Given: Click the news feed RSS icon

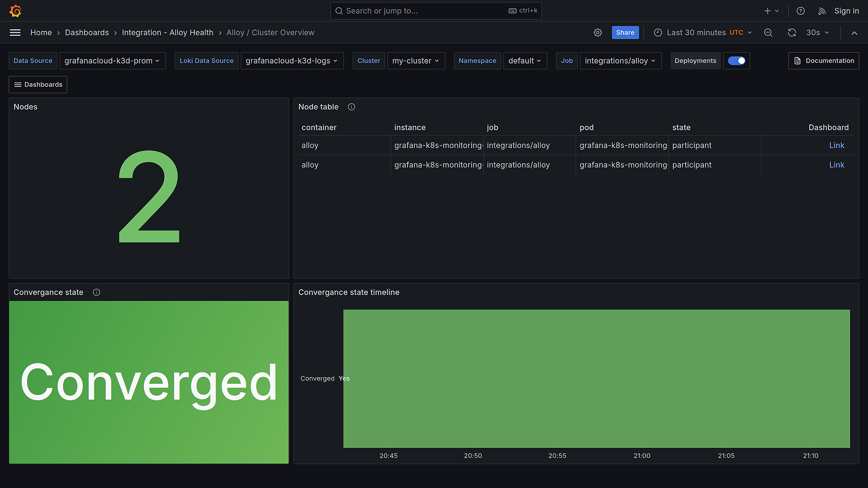Looking at the screenshot, I should click(x=822, y=11).
